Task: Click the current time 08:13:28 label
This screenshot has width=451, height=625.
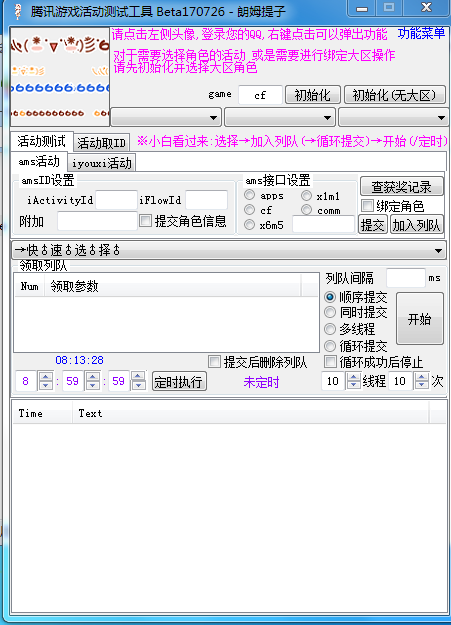Action: coord(79,360)
